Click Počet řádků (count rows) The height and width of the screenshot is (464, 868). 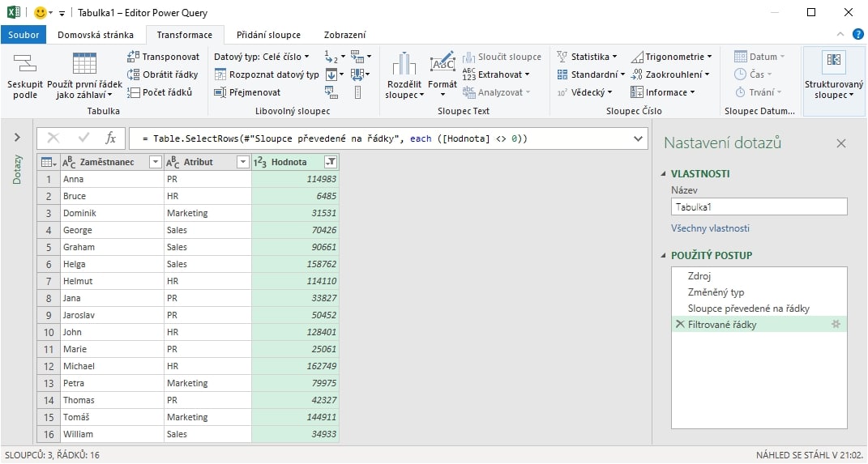pos(160,92)
